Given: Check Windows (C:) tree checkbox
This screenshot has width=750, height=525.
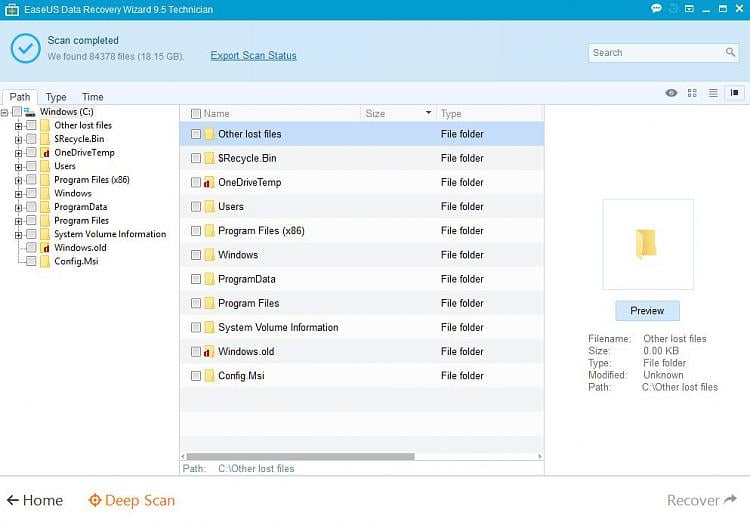Looking at the screenshot, I should click(x=17, y=111).
